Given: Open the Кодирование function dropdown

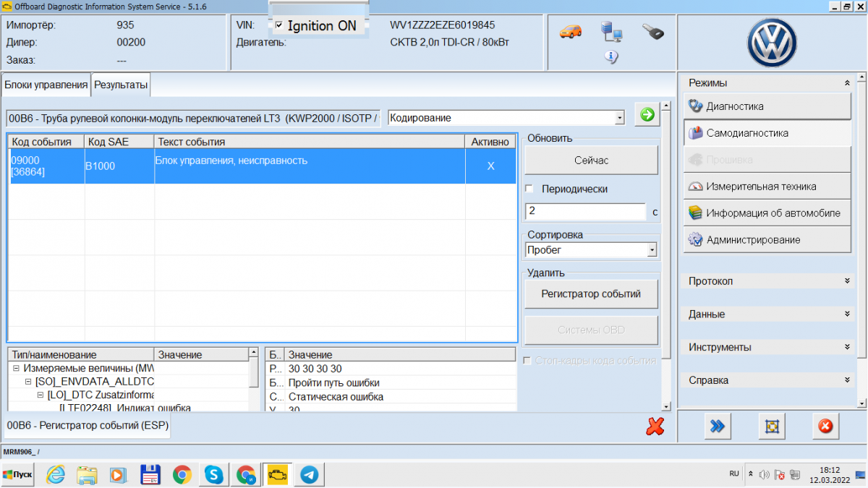Looking at the screenshot, I should click(506, 117).
